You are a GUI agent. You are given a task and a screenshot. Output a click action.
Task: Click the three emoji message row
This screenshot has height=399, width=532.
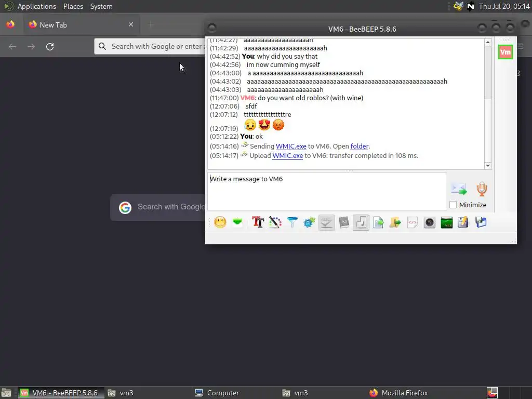click(264, 125)
